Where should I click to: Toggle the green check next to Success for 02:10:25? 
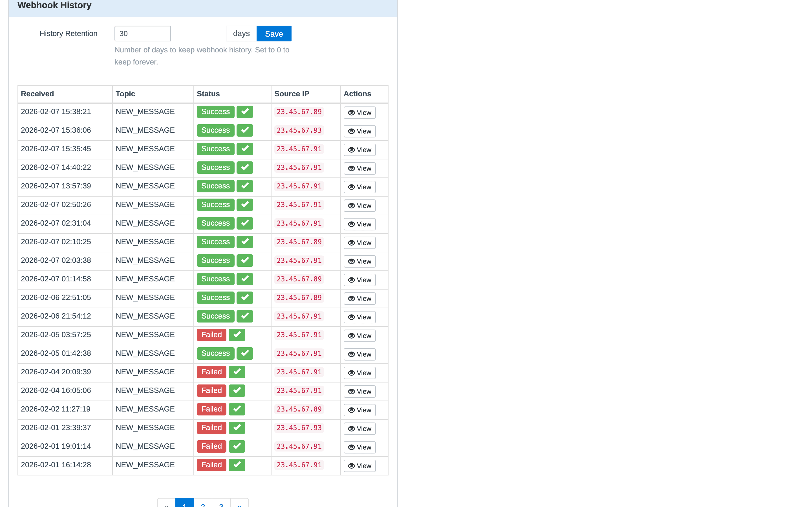pyautogui.click(x=245, y=242)
